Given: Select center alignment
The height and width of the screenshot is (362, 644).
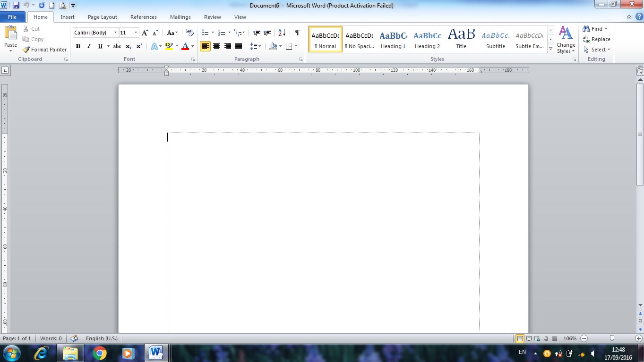Looking at the screenshot, I should click(x=216, y=46).
